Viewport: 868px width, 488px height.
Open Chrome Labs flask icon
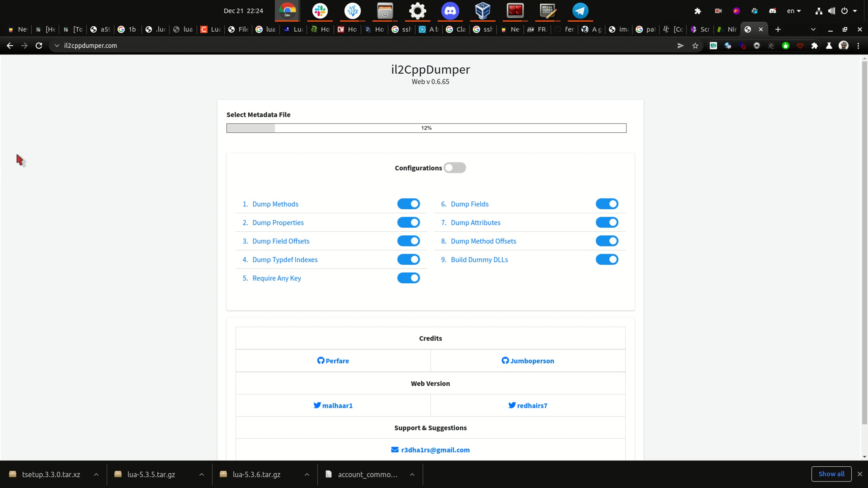pos(829,46)
